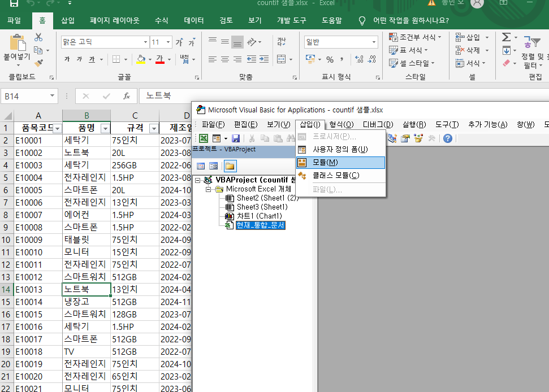Click the Format Painter brush icon

(x=38, y=63)
